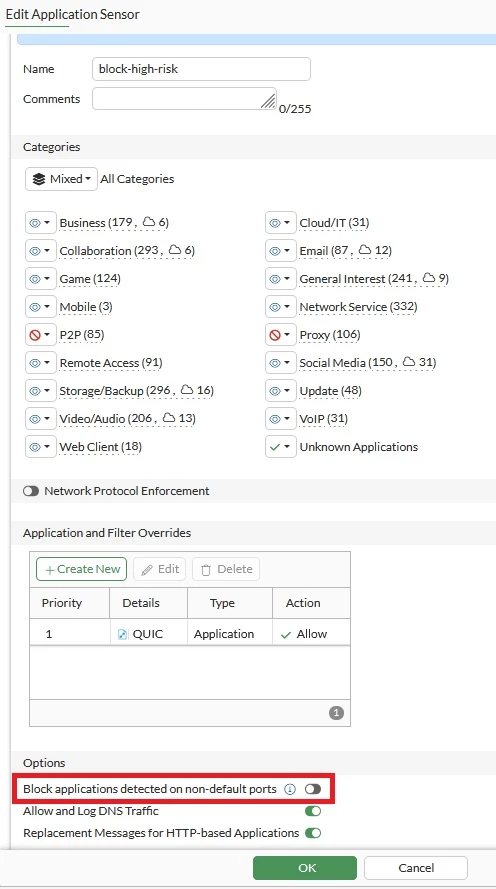Click Create New override button
Screen dimensions: 496x889
[82, 569]
